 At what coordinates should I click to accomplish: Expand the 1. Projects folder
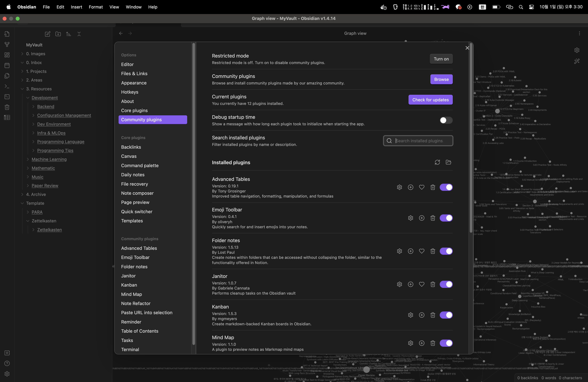pyautogui.click(x=22, y=71)
